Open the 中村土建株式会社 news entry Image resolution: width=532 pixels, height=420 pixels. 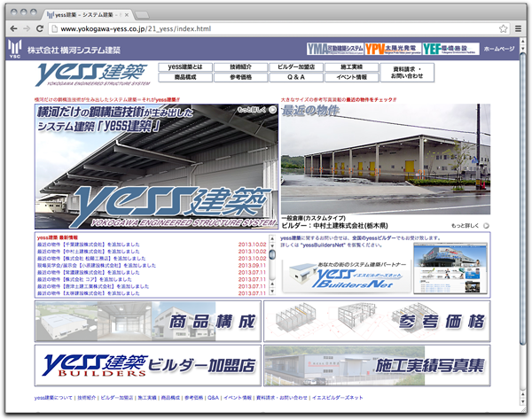point(88,252)
